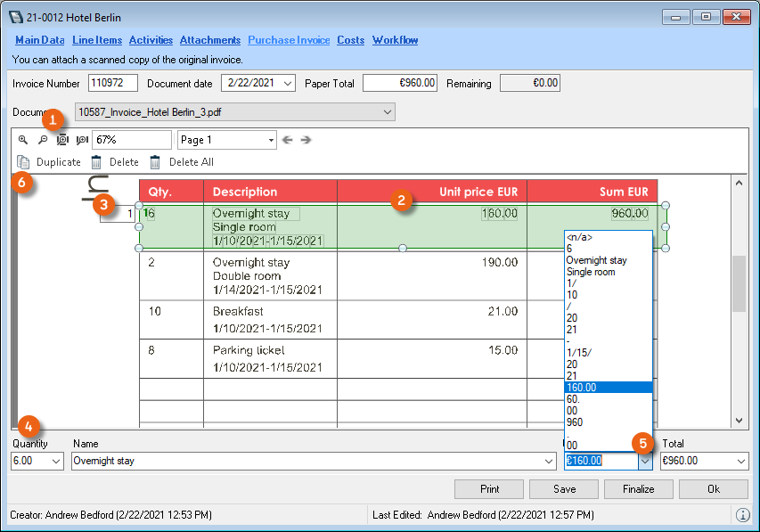Switch to the Line Items tab
Viewport: 760px width, 532px height.
[97, 40]
